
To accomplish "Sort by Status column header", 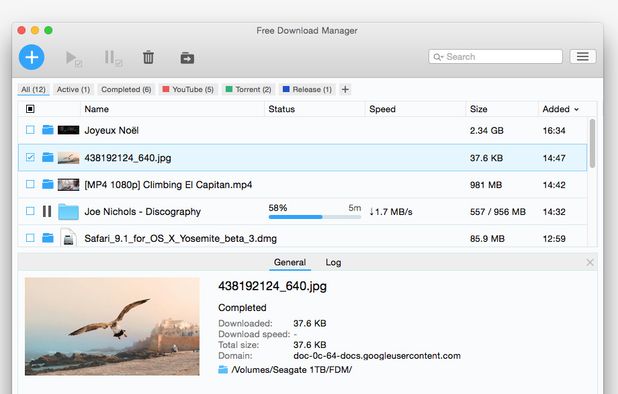I will [315, 109].
